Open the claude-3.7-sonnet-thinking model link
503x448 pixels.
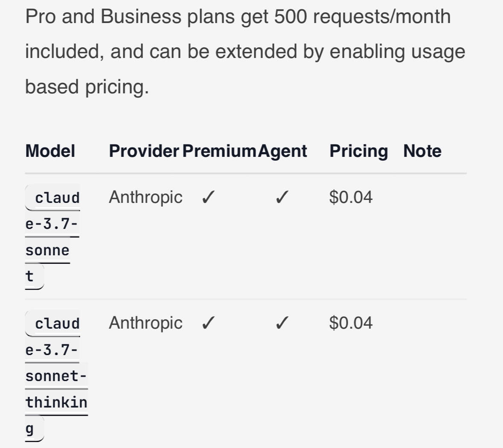click(x=56, y=376)
